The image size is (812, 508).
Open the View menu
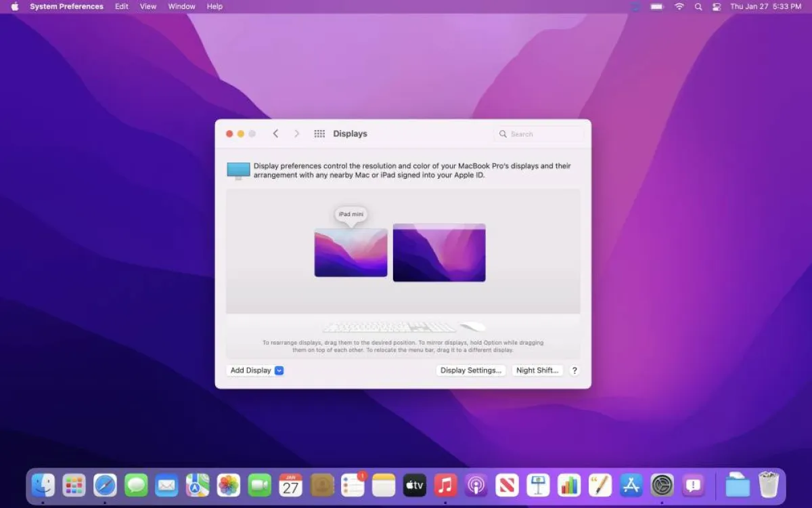tap(148, 7)
